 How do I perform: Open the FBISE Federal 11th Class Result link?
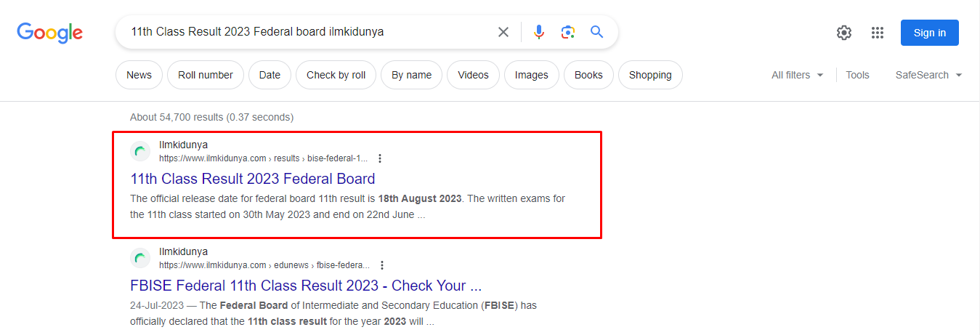[306, 286]
